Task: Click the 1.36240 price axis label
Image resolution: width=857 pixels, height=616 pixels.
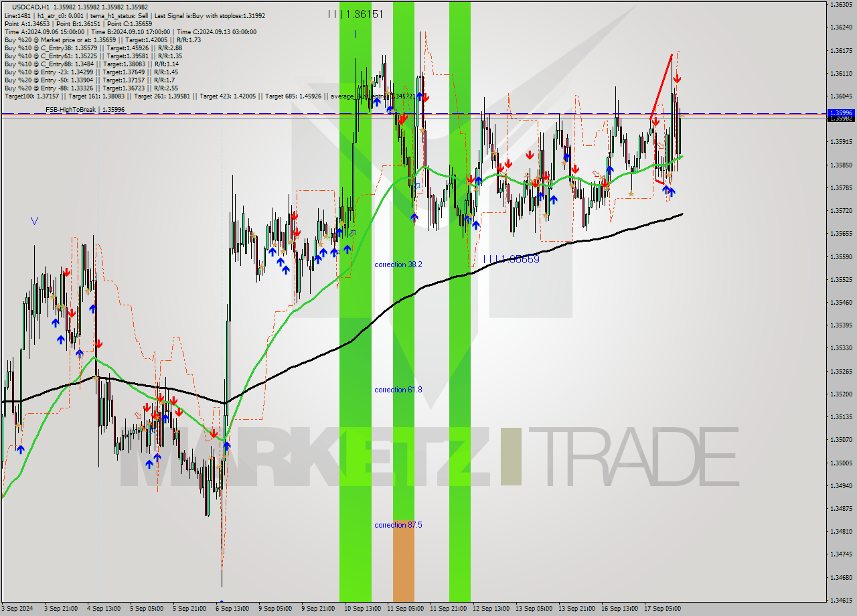Action: click(841, 27)
